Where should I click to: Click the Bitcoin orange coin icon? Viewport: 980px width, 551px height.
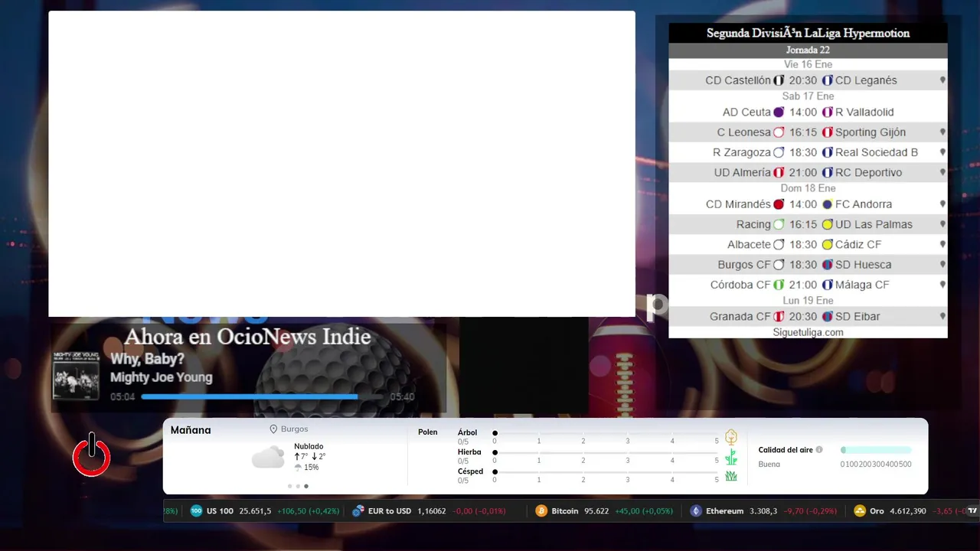click(x=541, y=511)
